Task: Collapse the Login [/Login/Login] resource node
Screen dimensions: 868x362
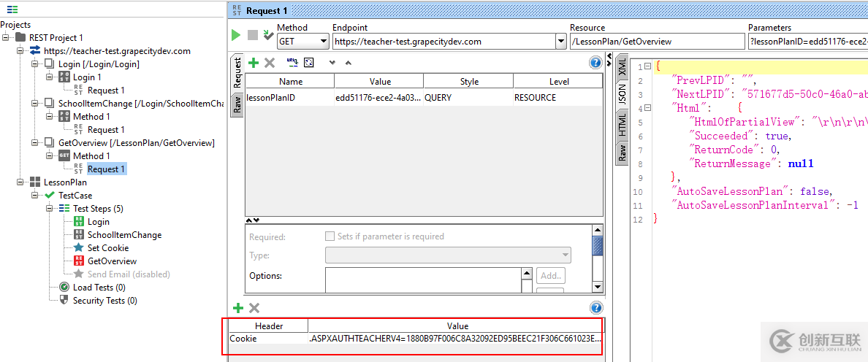Action: point(35,64)
